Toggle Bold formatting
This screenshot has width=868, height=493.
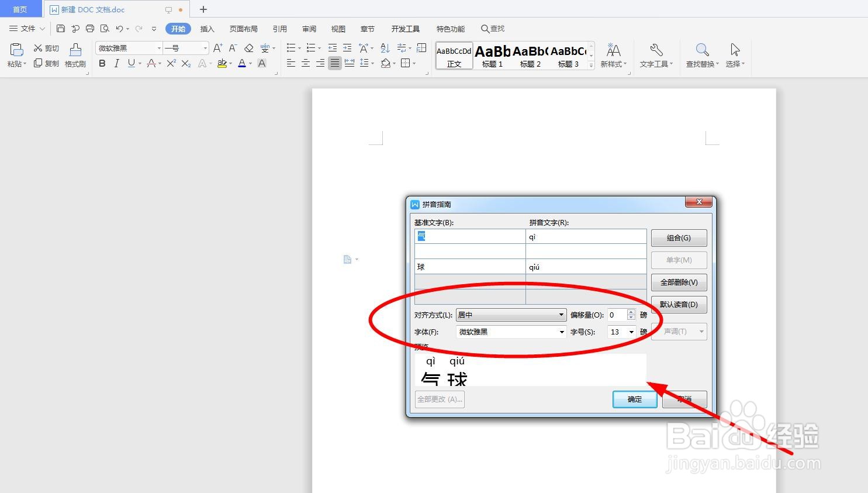coord(102,63)
